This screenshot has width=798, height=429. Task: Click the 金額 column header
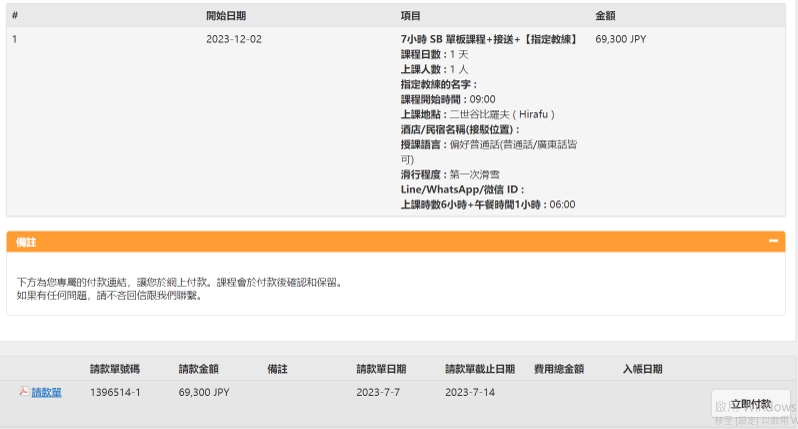coord(605,16)
